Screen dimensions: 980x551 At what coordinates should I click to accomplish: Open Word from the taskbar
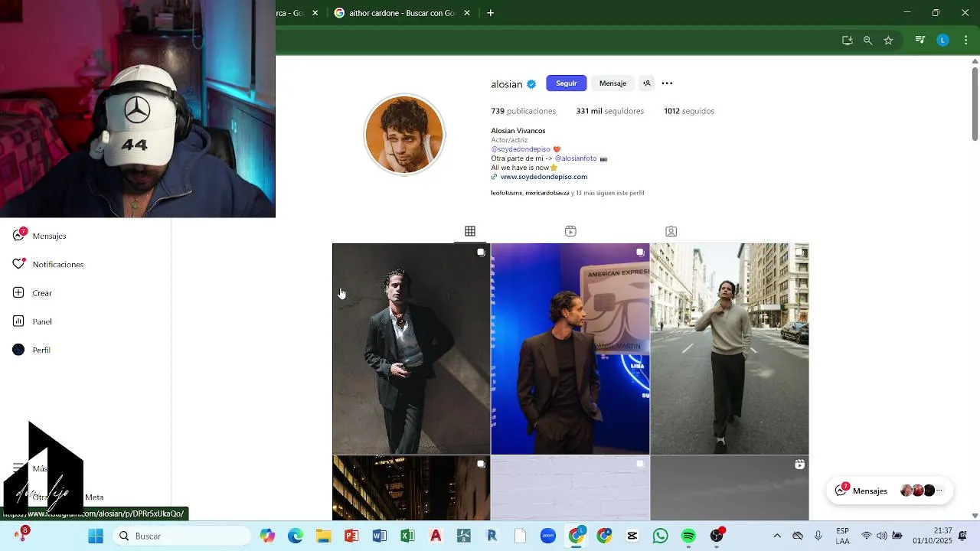tap(379, 536)
